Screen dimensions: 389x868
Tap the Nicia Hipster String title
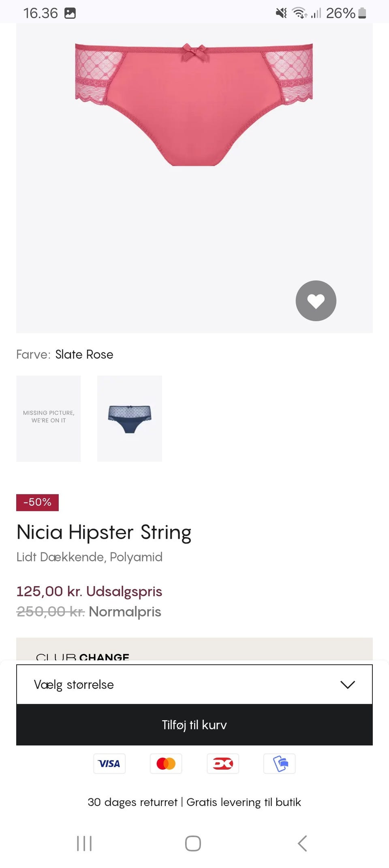(104, 532)
